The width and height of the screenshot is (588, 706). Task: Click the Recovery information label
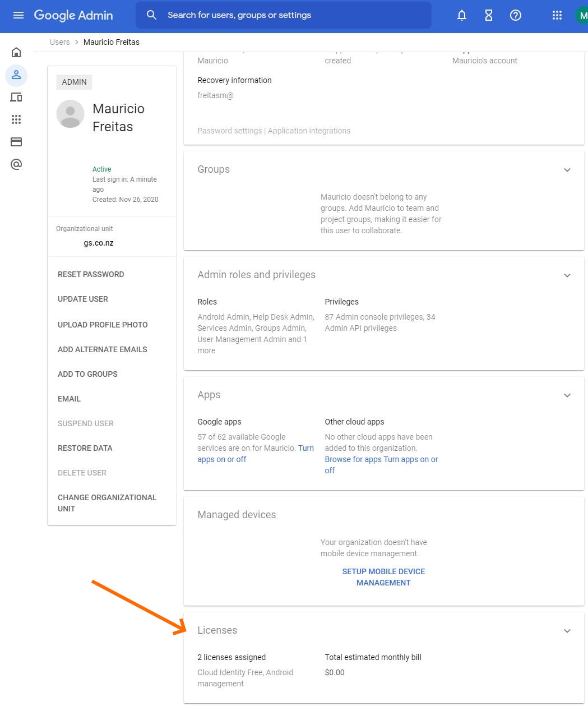[234, 80]
